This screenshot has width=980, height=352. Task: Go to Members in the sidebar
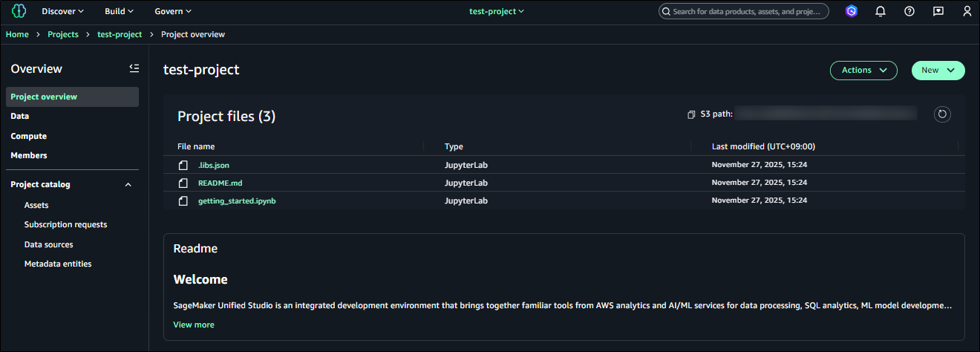[29, 155]
